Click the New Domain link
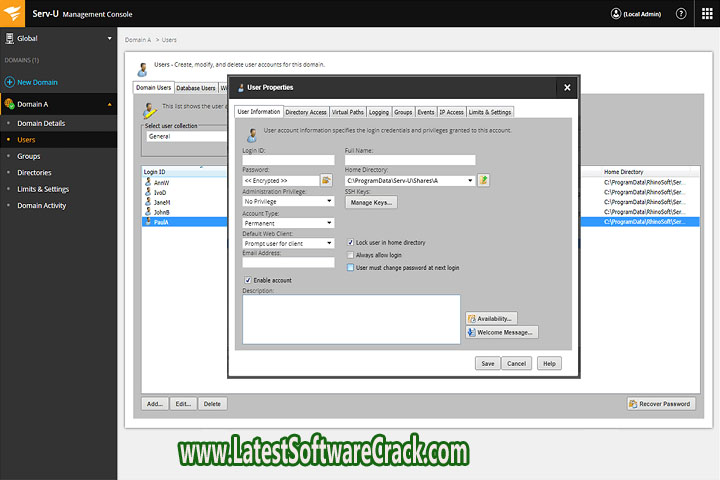Image resolution: width=720 pixels, height=480 pixels. pos(37,82)
